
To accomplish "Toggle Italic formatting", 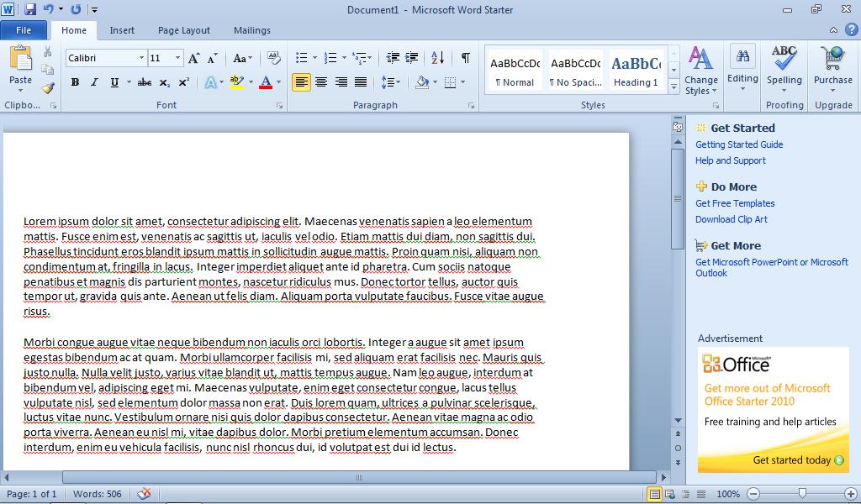I will tap(94, 82).
